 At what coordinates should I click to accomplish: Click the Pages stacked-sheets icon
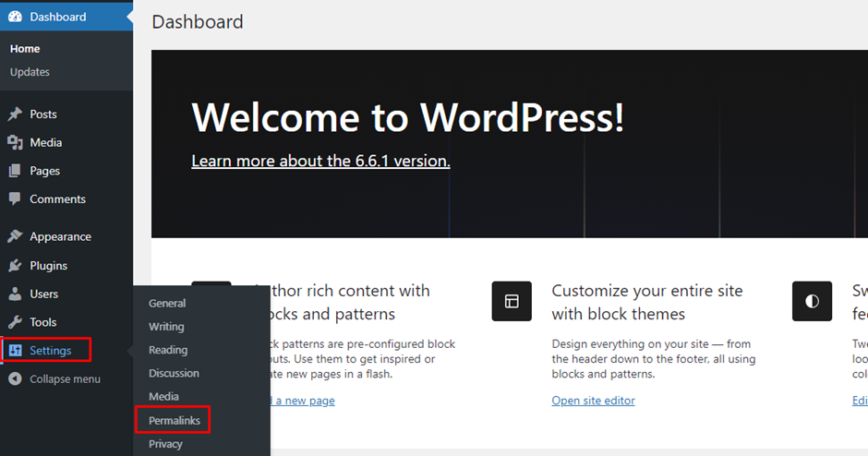15,171
